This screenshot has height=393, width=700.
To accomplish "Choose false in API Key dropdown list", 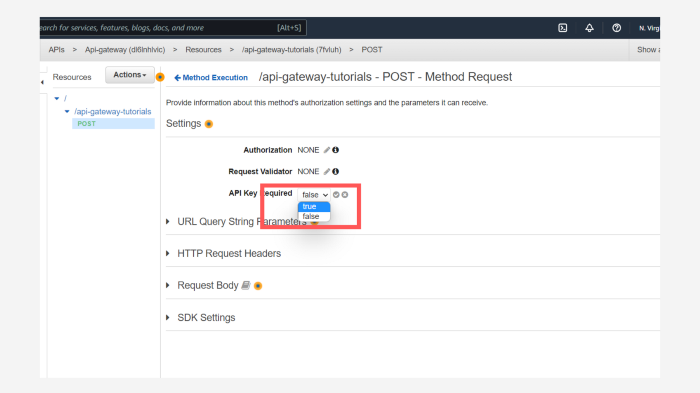I will click(314, 216).
